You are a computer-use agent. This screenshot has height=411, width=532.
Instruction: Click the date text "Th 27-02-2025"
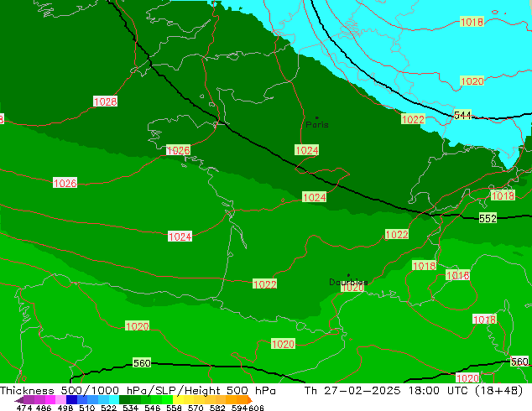(x=352, y=390)
